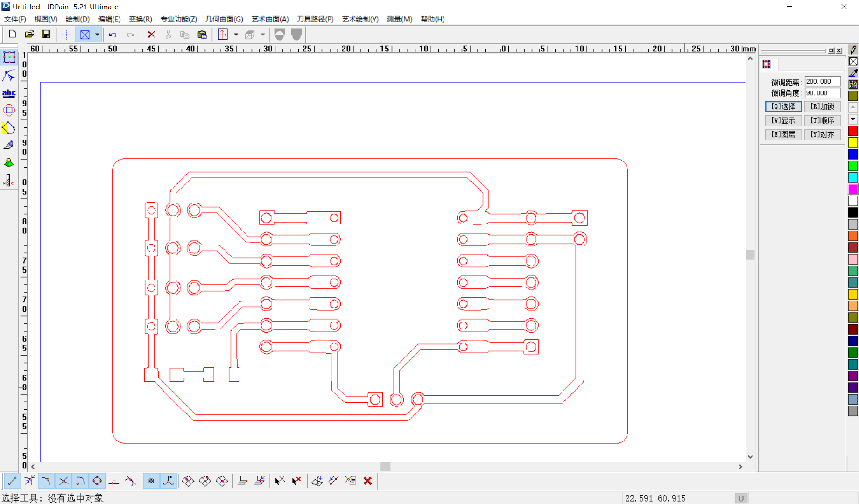Image resolution: width=859 pixels, height=504 pixels.
Task: Open the dropdown next to the crossed-square tool
Action: (97, 35)
